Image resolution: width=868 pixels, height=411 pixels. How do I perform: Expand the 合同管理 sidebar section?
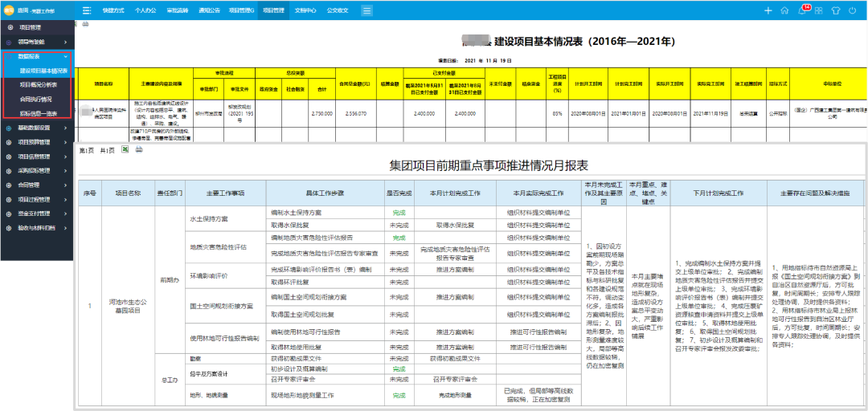35,185
